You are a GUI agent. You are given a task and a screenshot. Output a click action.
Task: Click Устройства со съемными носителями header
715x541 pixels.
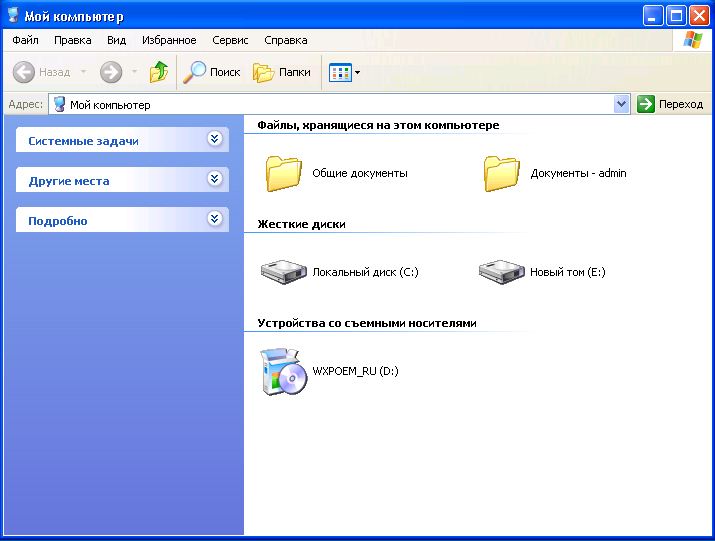tap(367, 323)
